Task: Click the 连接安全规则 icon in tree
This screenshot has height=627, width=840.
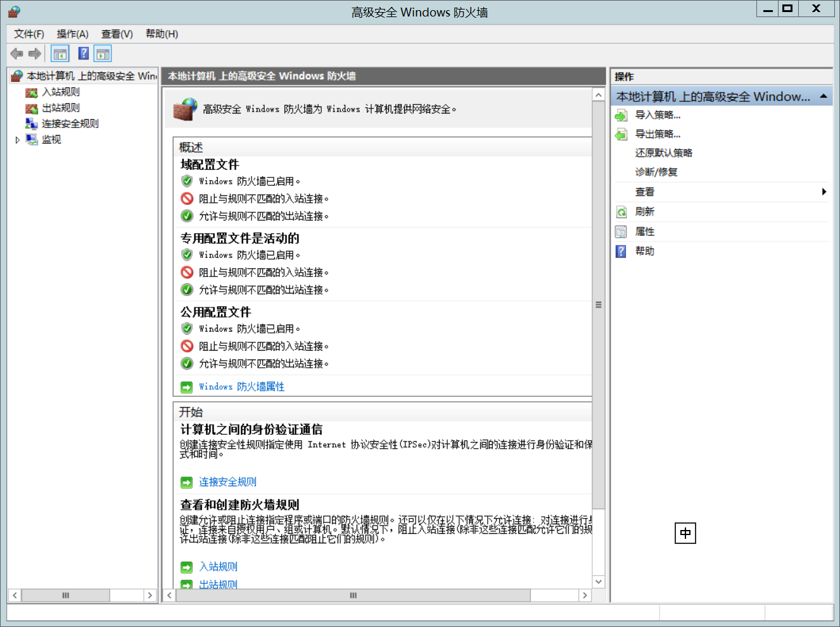Action: [x=31, y=124]
